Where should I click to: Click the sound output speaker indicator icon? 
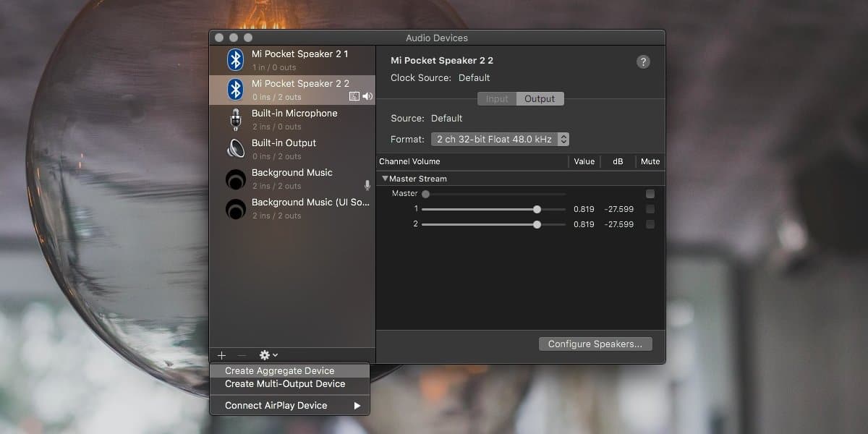click(367, 96)
